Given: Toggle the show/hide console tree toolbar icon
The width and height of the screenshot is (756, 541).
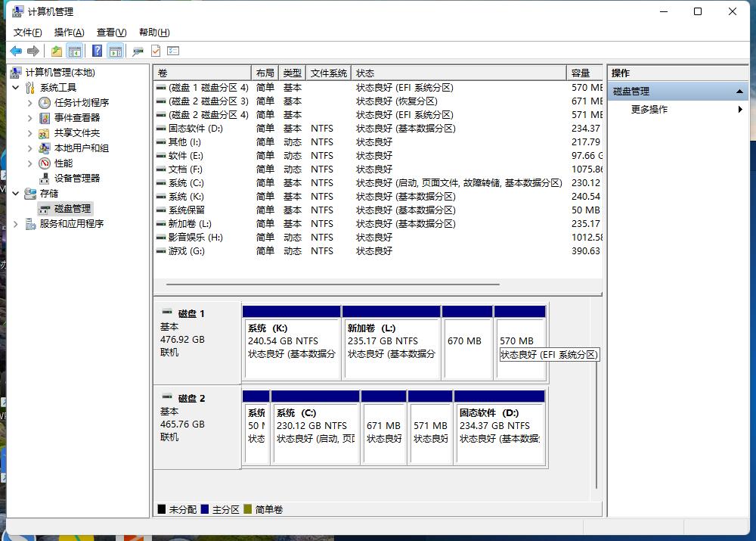Looking at the screenshot, I should tap(75, 51).
